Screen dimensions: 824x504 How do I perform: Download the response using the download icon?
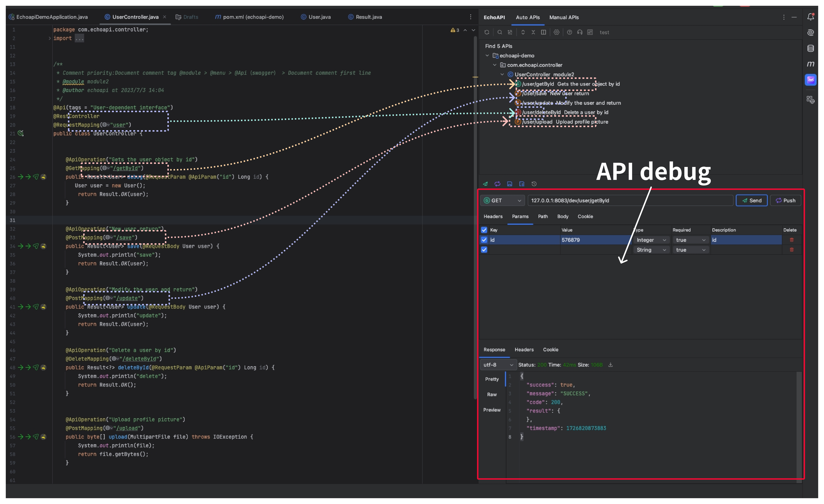click(x=610, y=365)
